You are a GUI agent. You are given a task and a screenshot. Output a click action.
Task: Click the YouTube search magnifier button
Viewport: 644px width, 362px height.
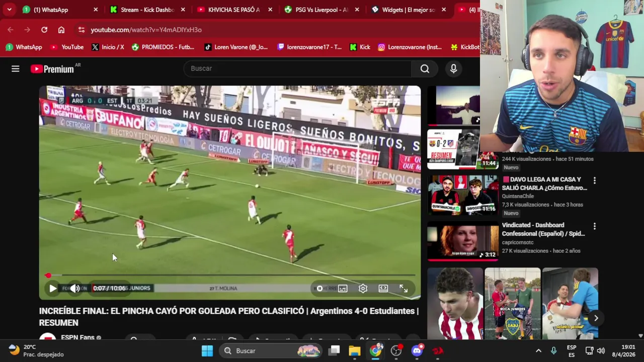point(425,69)
